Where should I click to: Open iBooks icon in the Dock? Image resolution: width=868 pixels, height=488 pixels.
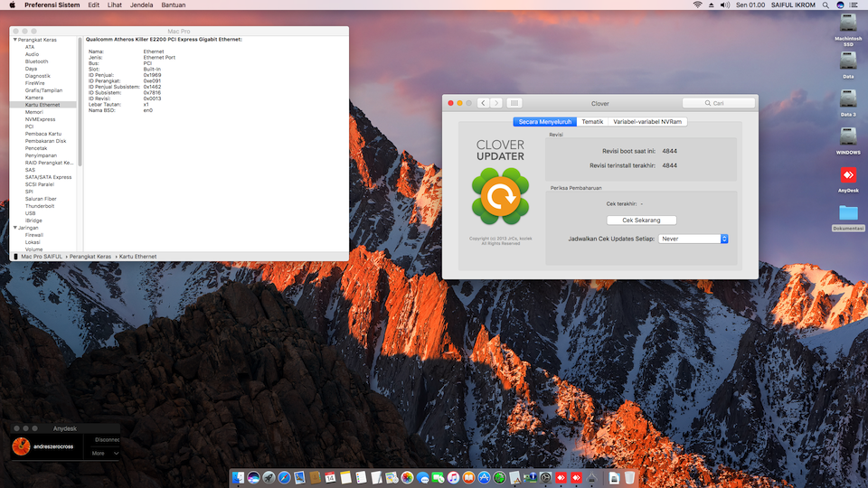click(469, 477)
